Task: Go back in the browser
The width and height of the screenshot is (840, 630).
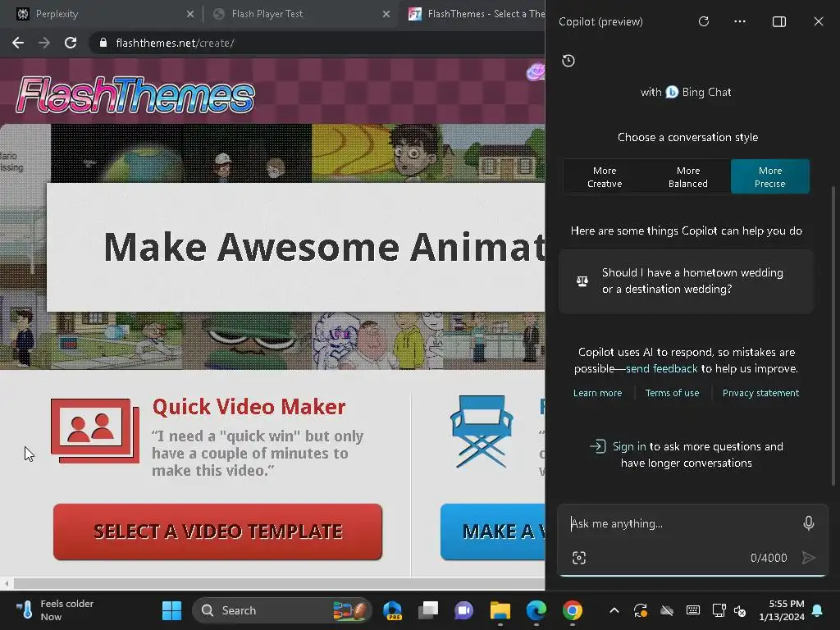Action: coord(18,43)
